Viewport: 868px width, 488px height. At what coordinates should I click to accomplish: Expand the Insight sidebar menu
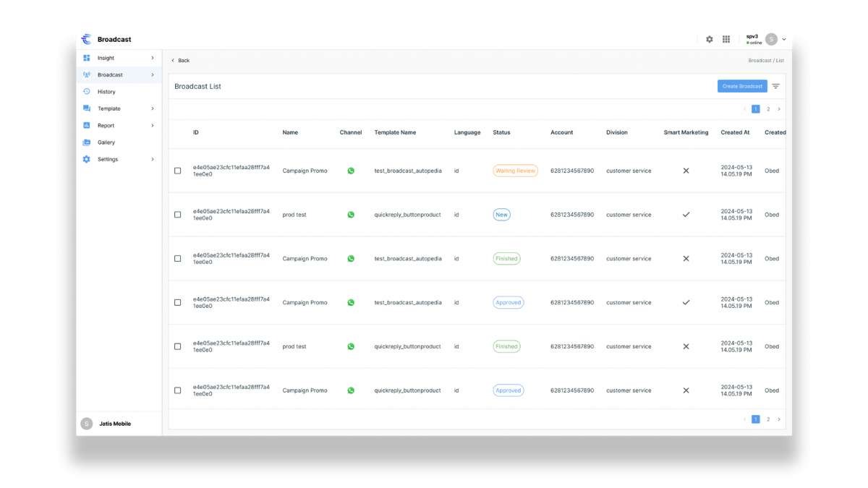click(x=152, y=58)
